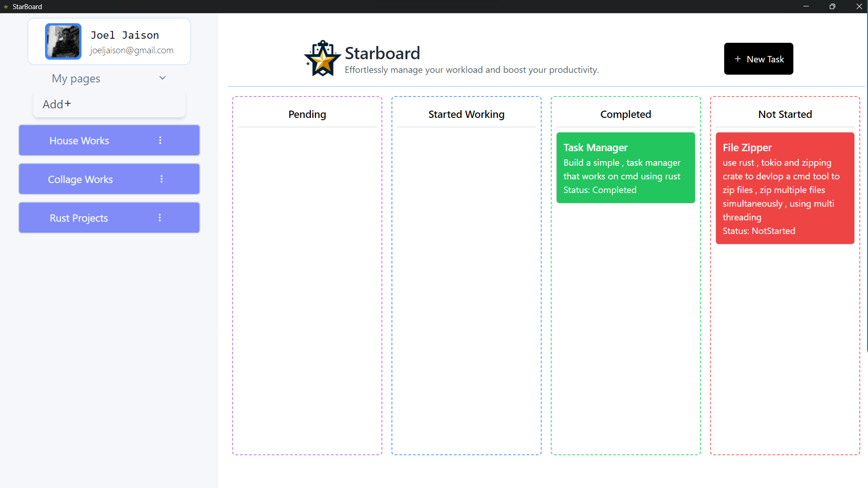
Task: Click the StarBoard star icon in the title bar
Action: pos(6,6)
